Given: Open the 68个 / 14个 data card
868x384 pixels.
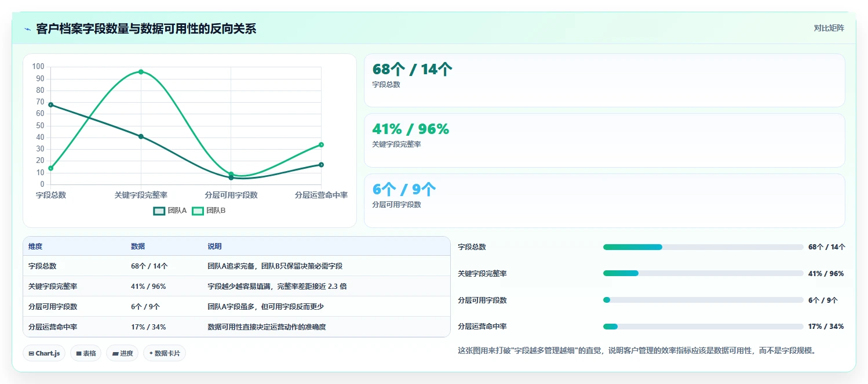Looking at the screenshot, I should coord(604,81).
